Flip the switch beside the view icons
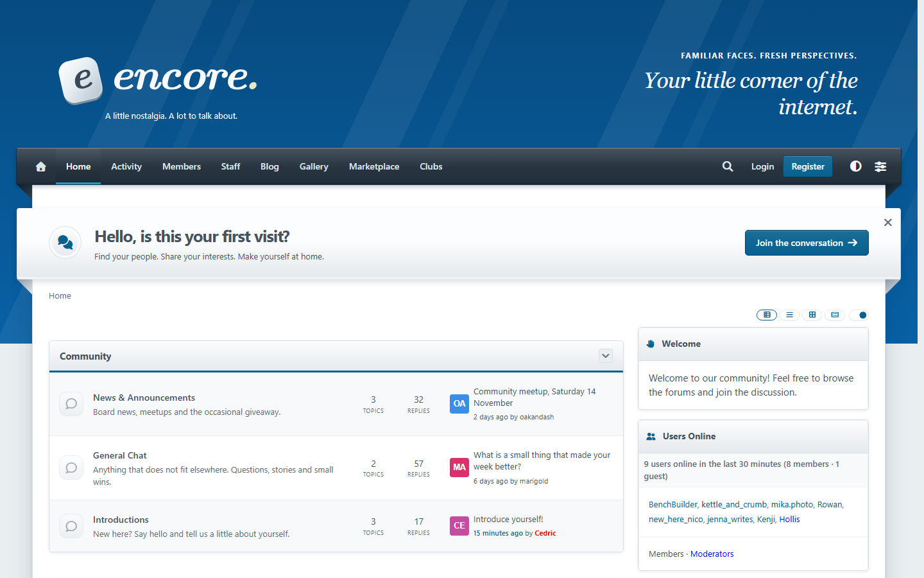 [x=859, y=315]
